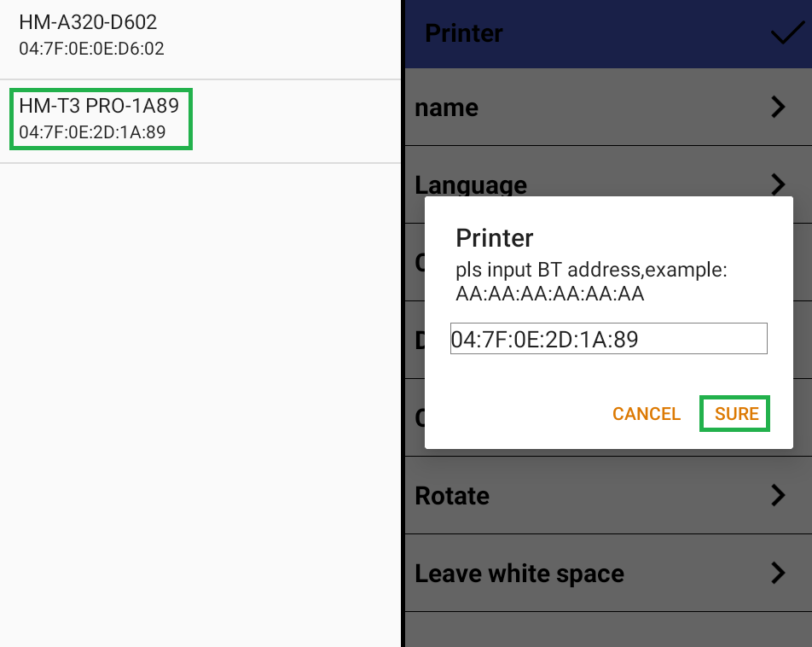Click address 04:7F:0E:2D:1A:89 in device list

pos(92,132)
